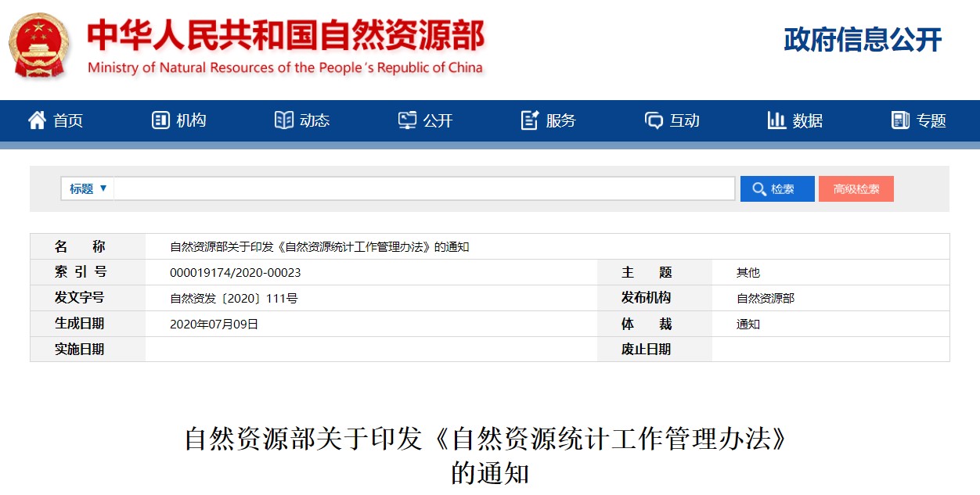Click the 机构 list icon
980x495 pixels.
(160, 120)
